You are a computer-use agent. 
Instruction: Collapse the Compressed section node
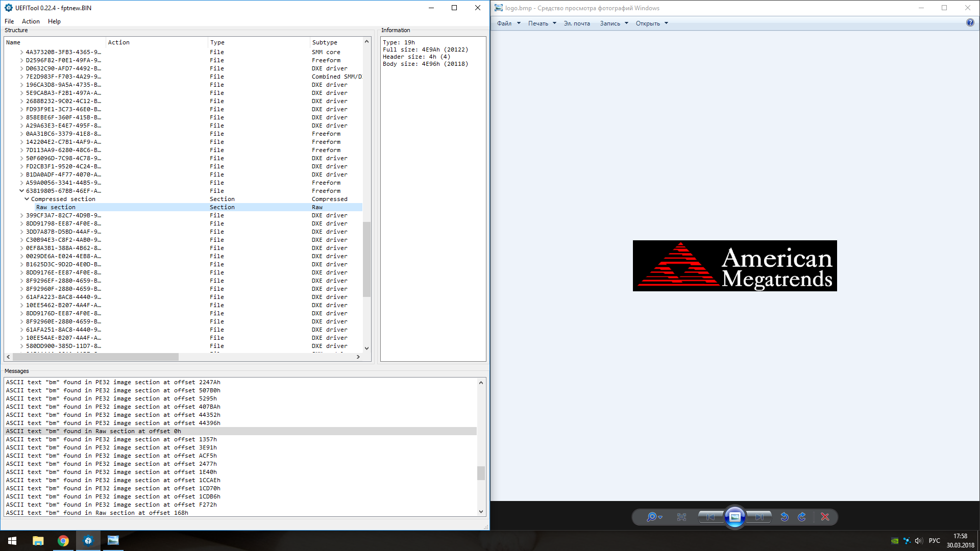(27, 199)
